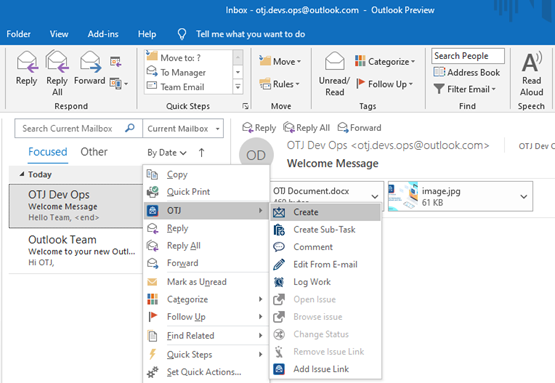555x383 pixels.
Task: Open the image.jpg attachment dropdown arrow
Action: pyautogui.click(x=524, y=196)
